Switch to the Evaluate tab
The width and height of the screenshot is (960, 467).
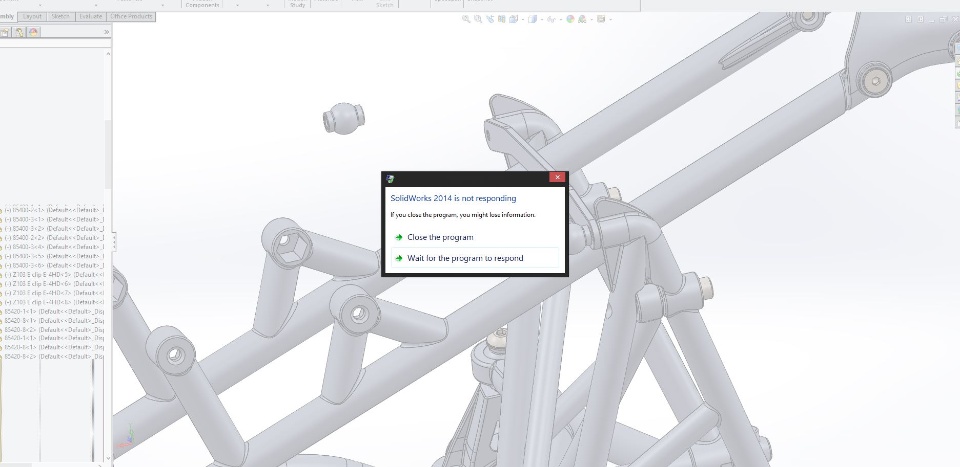[x=91, y=17]
